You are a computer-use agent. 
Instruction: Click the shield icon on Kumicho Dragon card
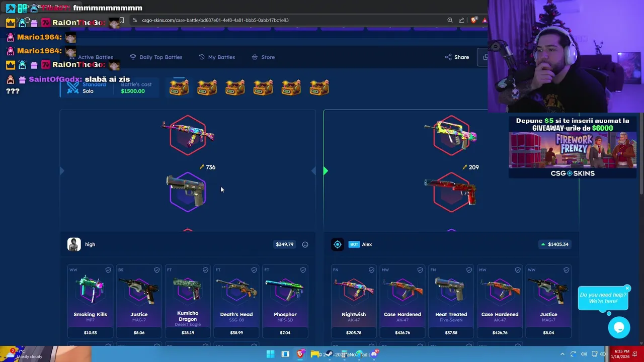click(205, 270)
